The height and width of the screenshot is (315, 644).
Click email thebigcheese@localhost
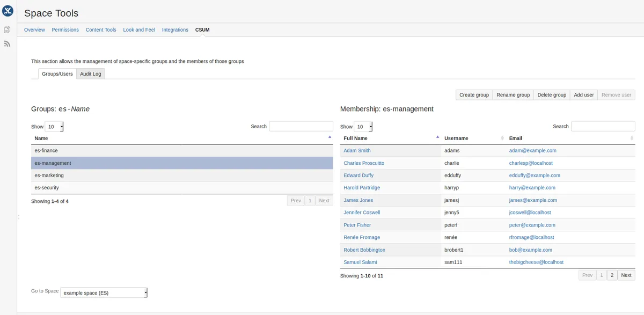coord(536,262)
